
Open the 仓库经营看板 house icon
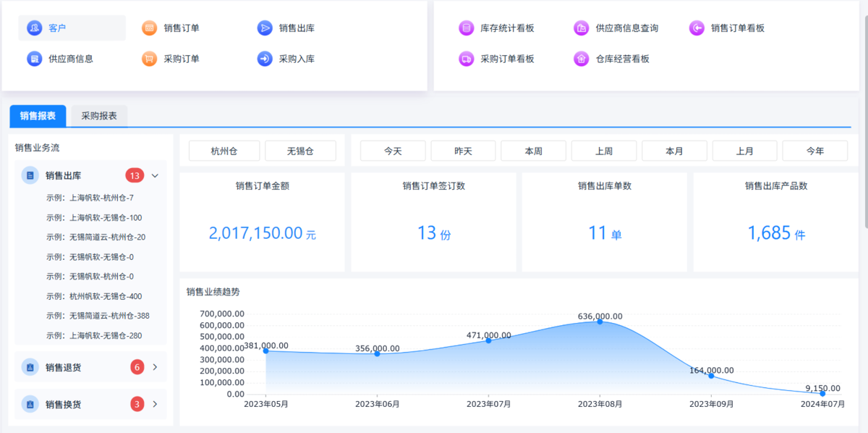(581, 59)
